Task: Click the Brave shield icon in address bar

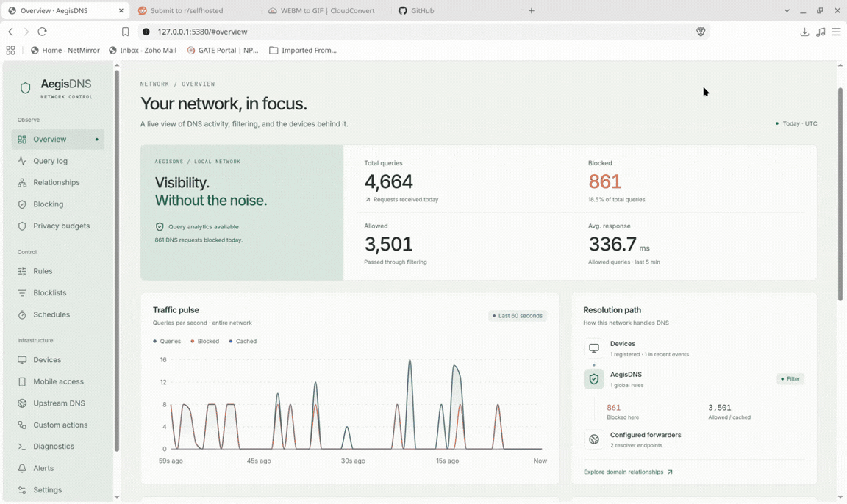Action: tap(701, 32)
